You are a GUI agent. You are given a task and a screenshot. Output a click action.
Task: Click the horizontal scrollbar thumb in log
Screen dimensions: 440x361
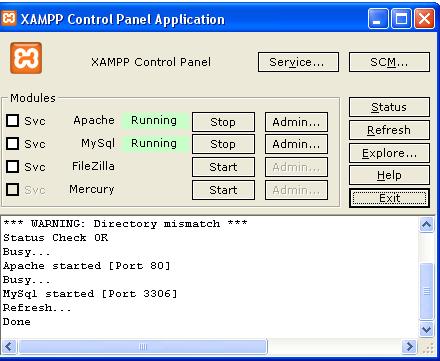(143, 347)
